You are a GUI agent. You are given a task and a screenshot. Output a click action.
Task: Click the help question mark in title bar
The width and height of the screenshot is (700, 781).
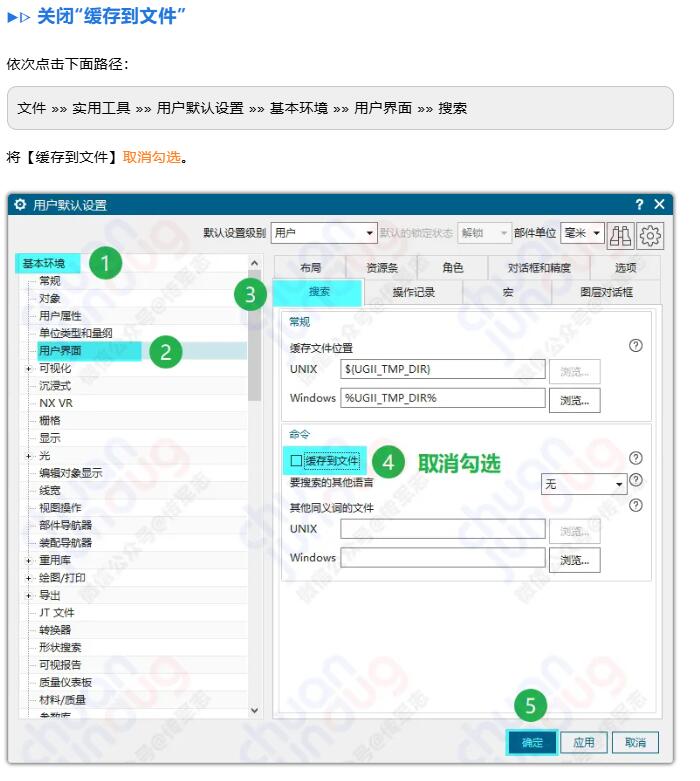coord(639,204)
